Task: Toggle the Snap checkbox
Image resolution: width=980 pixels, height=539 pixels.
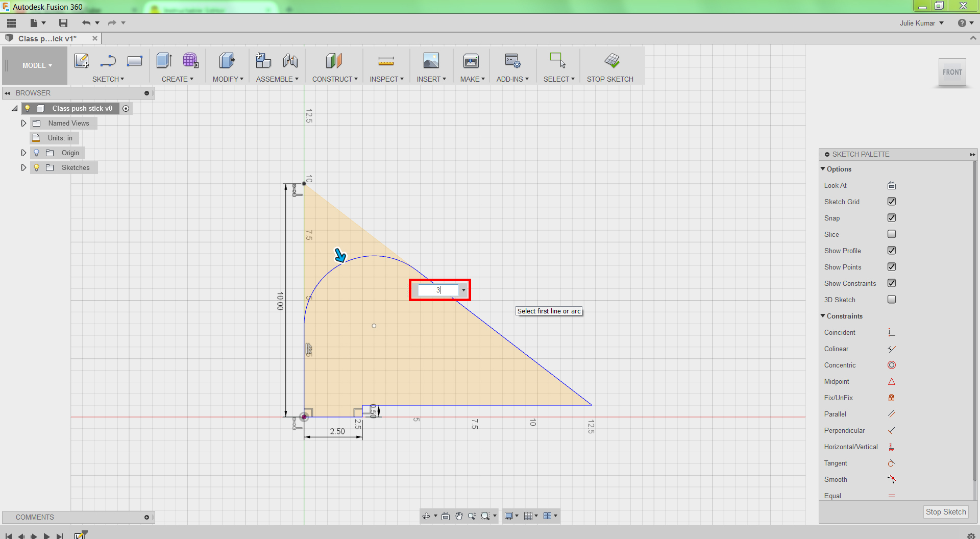Action: point(892,218)
